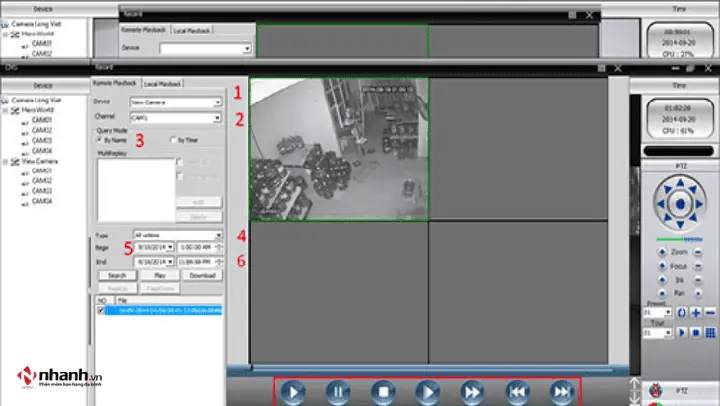Select the By Time query mode

tap(174, 140)
